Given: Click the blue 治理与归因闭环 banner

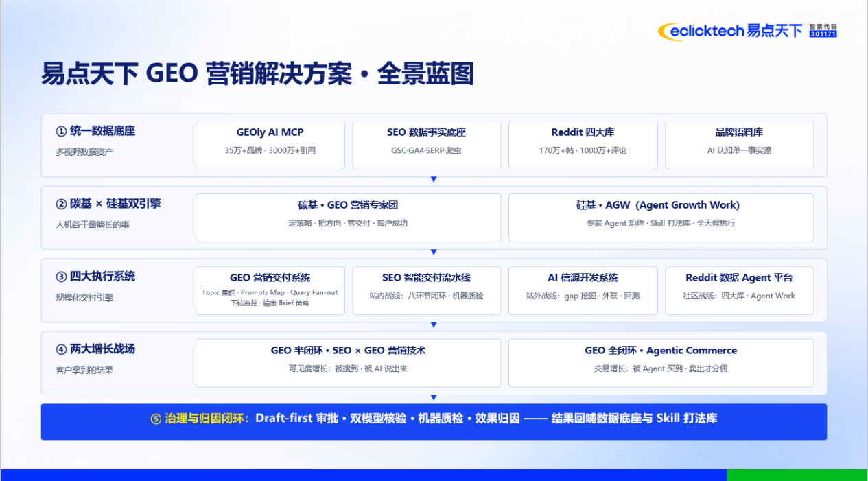Looking at the screenshot, I should point(434,421).
